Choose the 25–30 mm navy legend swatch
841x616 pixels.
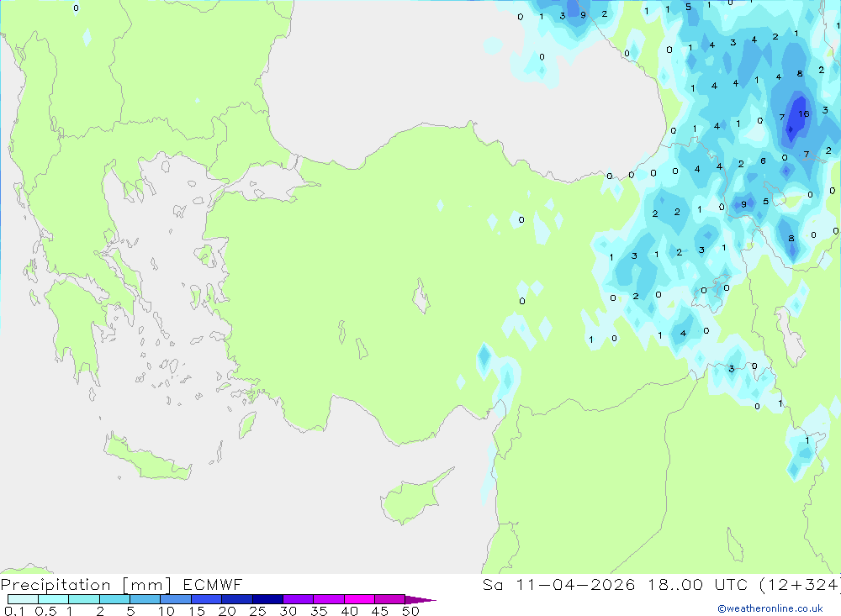pyautogui.click(x=267, y=599)
